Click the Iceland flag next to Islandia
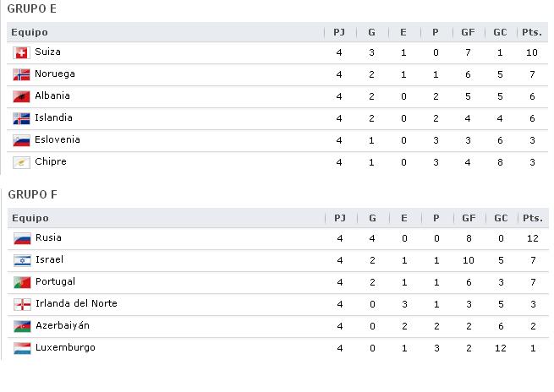The width and height of the screenshot is (554, 392). [x=21, y=118]
